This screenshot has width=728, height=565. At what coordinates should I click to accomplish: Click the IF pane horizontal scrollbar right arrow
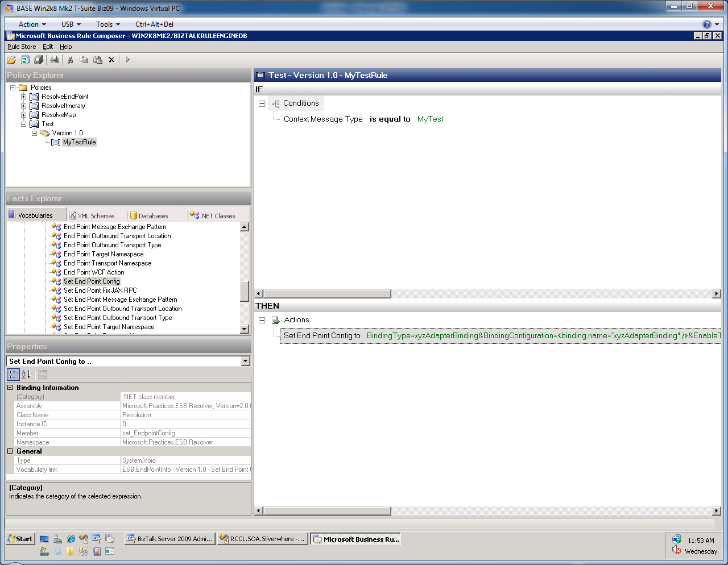tap(717, 294)
